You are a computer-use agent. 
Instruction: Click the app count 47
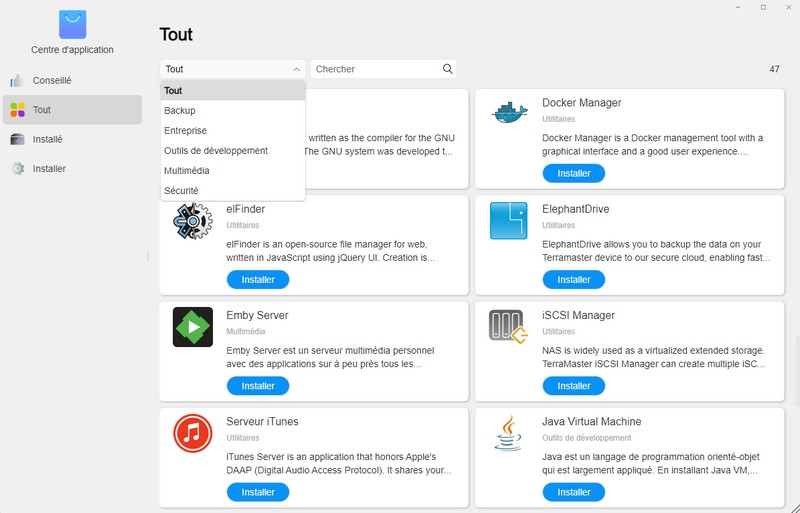click(x=774, y=69)
